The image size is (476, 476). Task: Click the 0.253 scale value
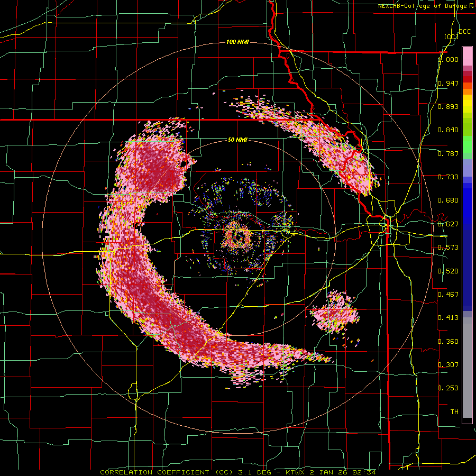(448, 388)
